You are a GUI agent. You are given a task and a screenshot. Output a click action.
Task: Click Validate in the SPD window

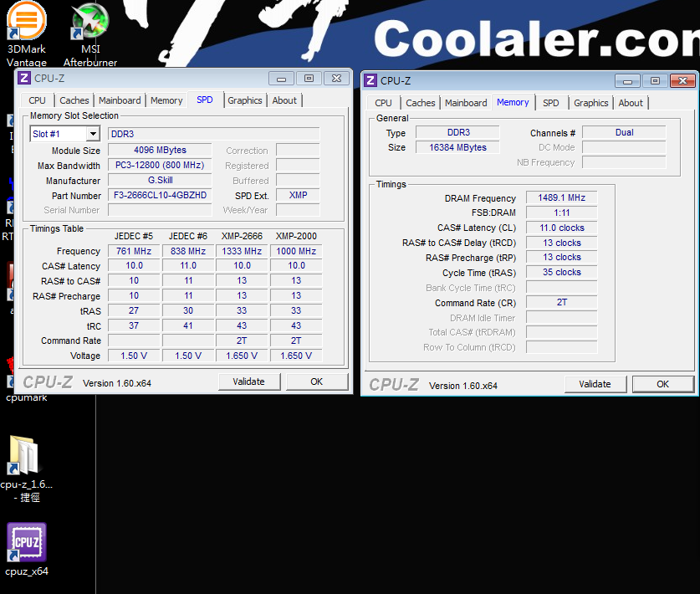tap(249, 381)
